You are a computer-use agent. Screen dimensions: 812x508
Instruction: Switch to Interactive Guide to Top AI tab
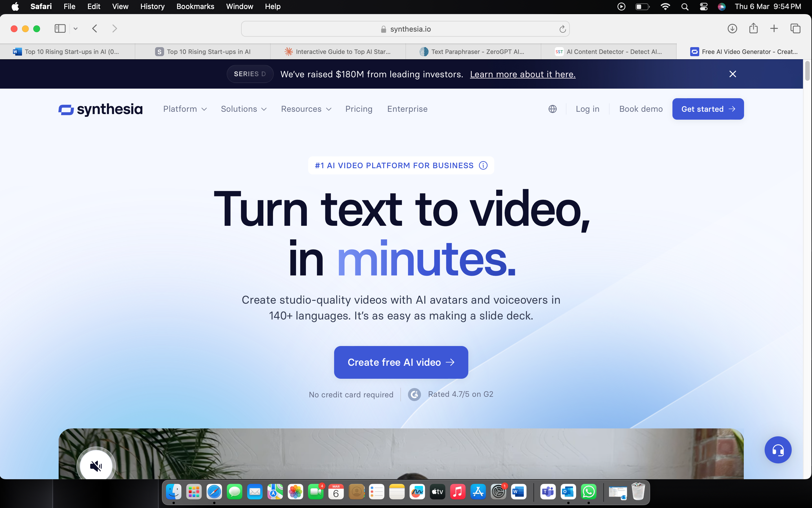click(338, 51)
